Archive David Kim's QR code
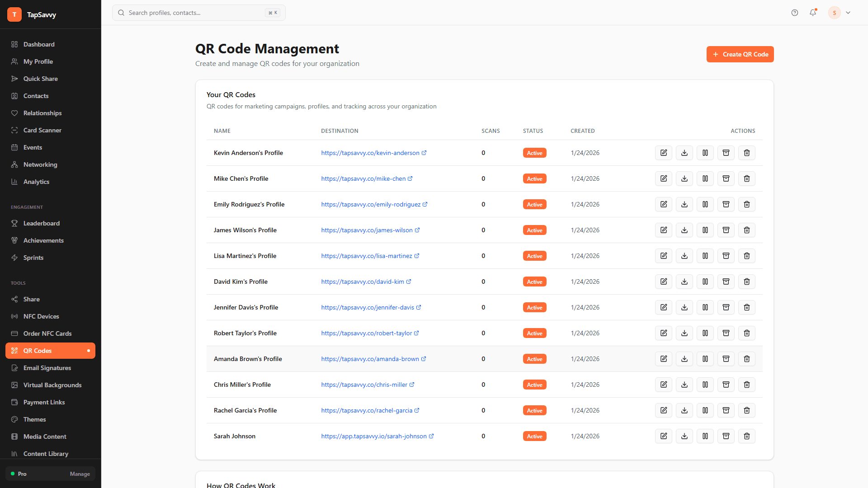The width and height of the screenshot is (868, 488). coord(726,282)
